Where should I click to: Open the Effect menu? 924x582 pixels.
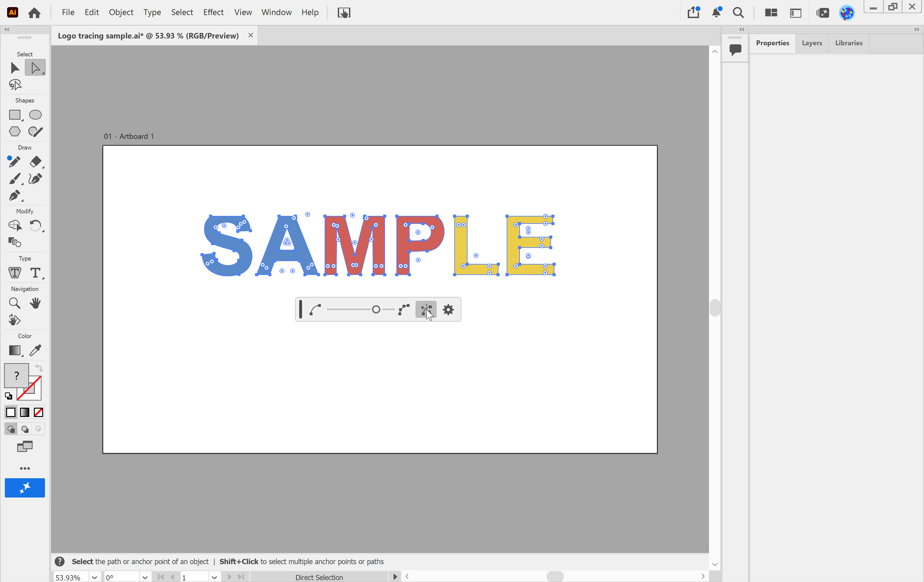[213, 12]
